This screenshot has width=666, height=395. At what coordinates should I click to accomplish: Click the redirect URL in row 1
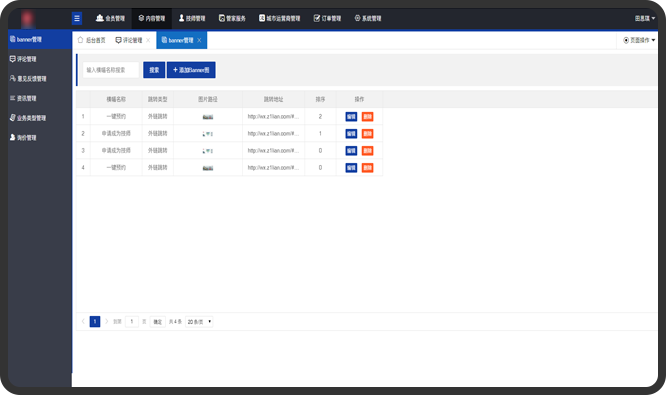(x=273, y=116)
